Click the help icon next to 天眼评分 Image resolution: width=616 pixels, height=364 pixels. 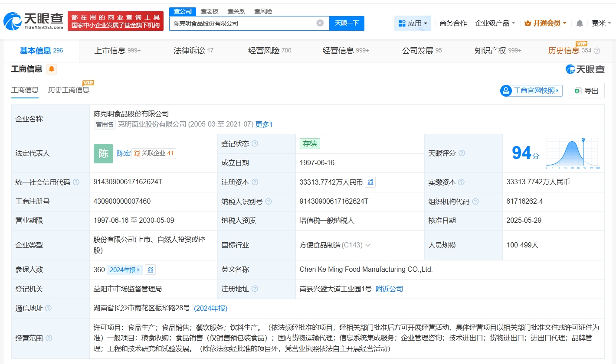[x=462, y=153]
